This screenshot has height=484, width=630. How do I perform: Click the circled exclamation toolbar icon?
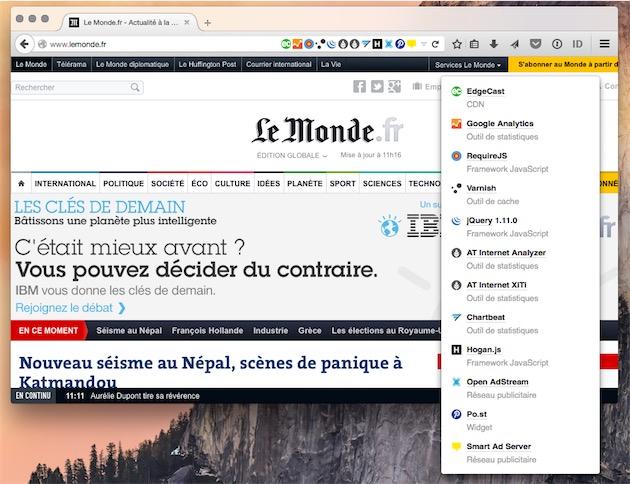click(x=557, y=44)
